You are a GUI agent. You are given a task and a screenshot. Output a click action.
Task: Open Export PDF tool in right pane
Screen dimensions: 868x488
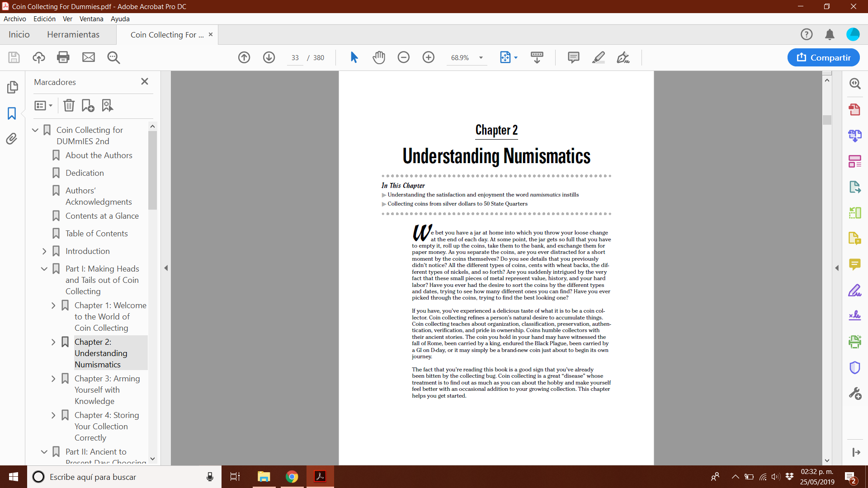[x=854, y=187]
